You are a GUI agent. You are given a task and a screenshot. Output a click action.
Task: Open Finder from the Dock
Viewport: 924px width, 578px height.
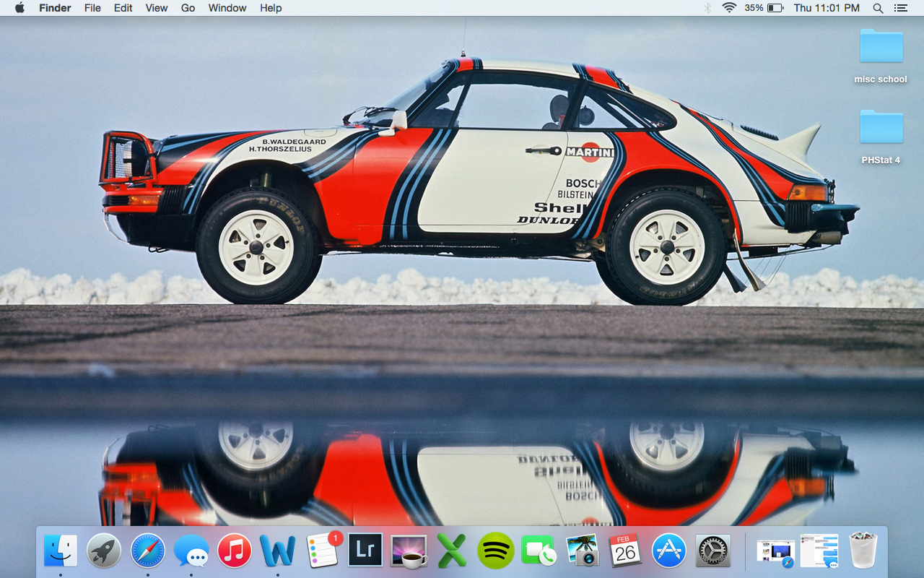(x=61, y=551)
